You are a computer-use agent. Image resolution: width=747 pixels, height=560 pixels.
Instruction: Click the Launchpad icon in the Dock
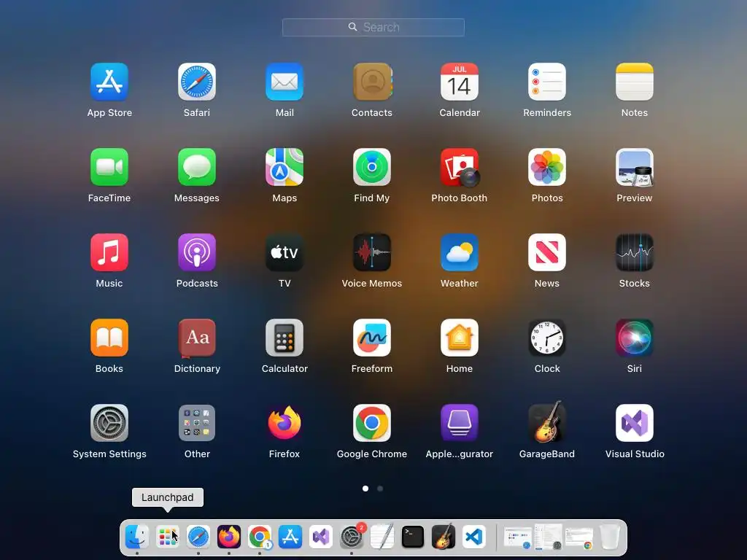(168, 537)
